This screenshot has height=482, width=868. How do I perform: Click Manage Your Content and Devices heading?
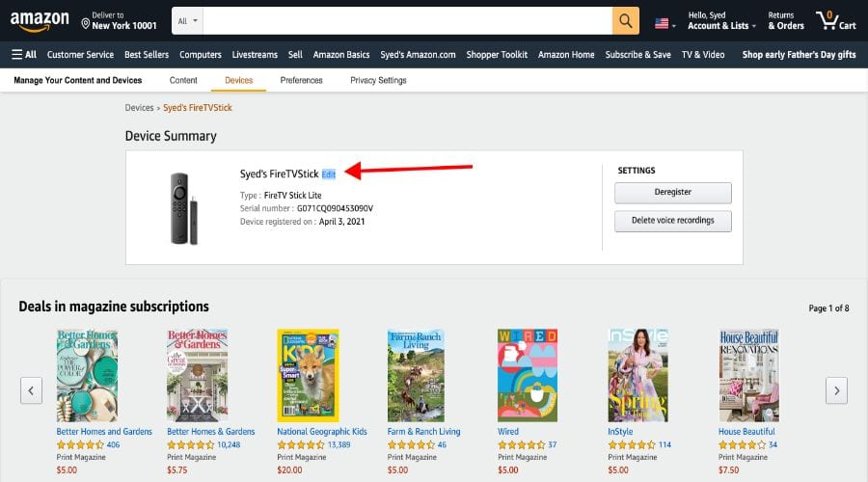point(78,80)
